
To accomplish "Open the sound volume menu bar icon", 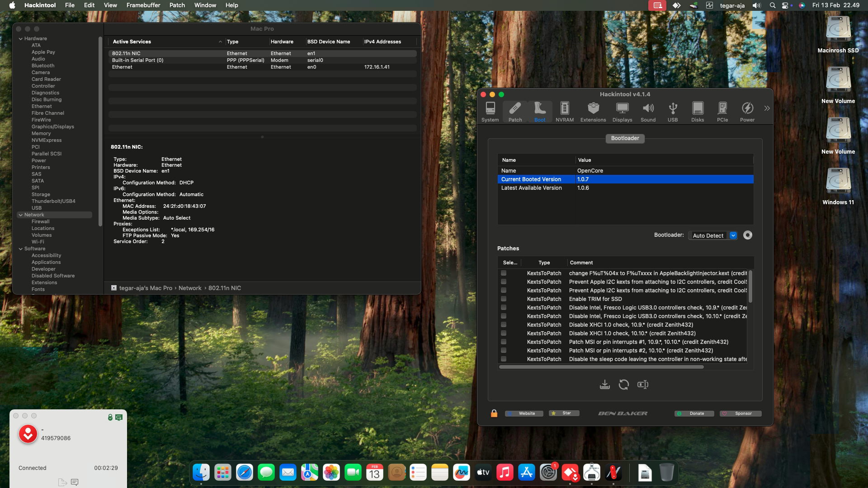I will (756, 5).
